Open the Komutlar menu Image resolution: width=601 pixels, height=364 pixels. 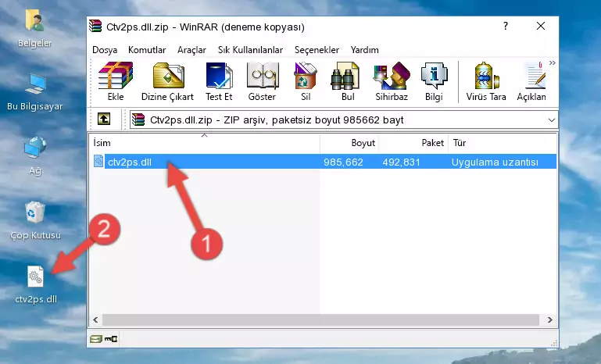click(x=147, y=50)
